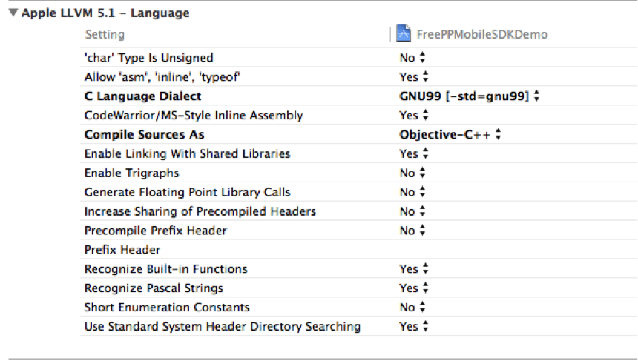Select the C Language Dialect setting row label
Viewport: 638px width, 364px height.
coord(142,96)
